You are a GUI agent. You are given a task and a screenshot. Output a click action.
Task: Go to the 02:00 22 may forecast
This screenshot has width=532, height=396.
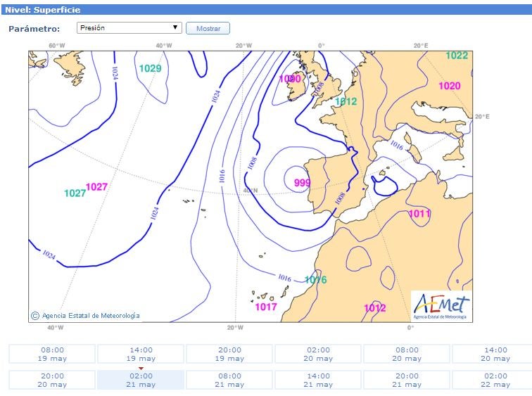495,380
